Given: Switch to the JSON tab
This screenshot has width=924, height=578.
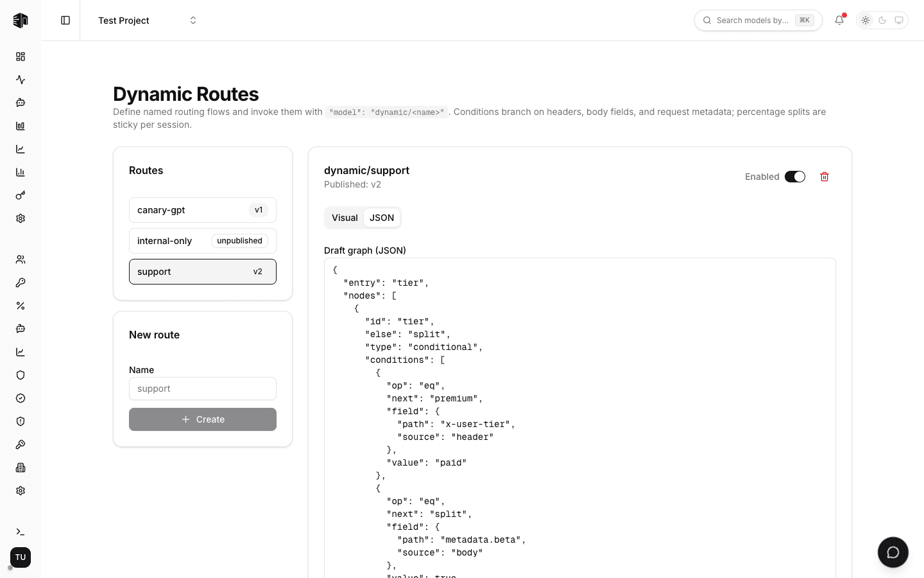Looking at the screenshot, I should tap(382, 218).
